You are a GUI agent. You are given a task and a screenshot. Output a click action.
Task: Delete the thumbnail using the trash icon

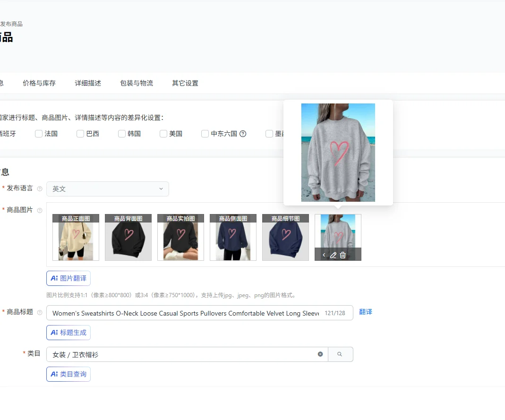[342, 255]
